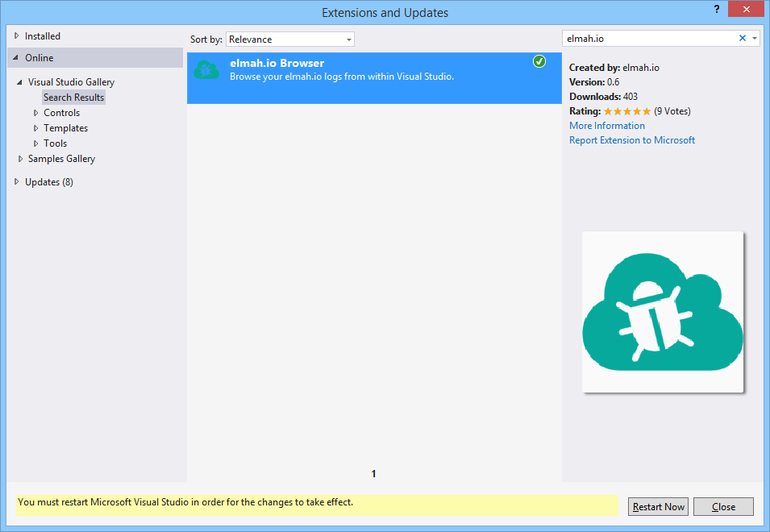Click the five-star rating stars

[x=628, y=111]
